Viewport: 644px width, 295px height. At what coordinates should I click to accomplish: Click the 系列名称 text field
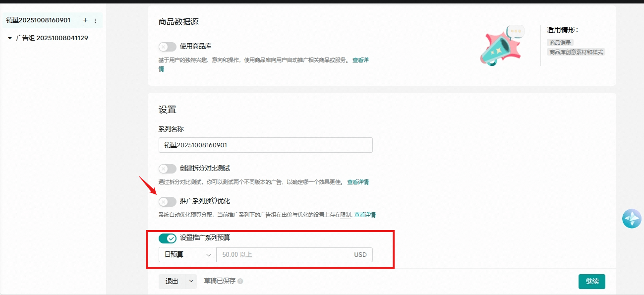(x=265, y=145)
